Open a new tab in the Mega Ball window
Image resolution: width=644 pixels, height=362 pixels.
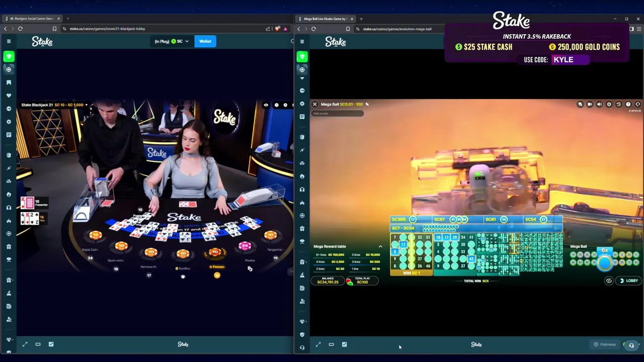point(361,19)
